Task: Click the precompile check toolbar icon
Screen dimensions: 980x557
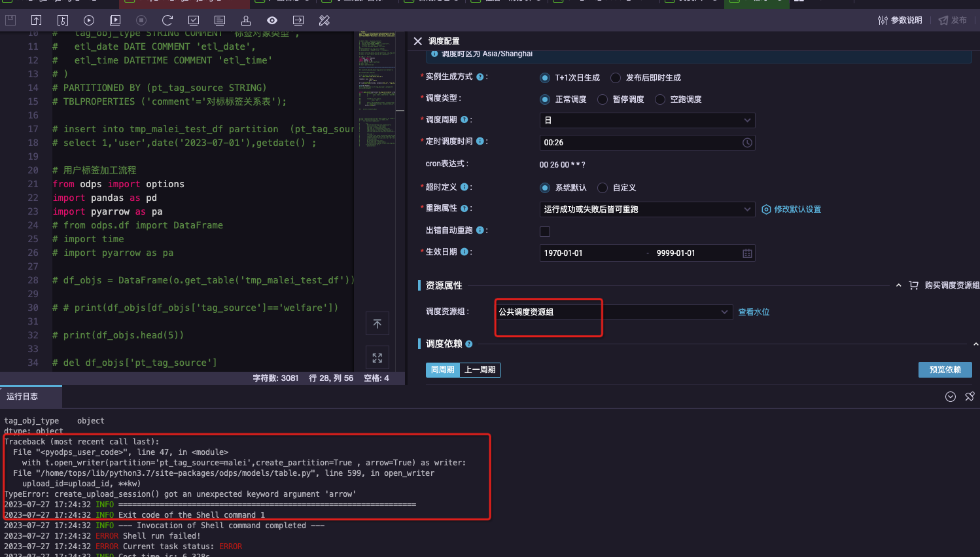Action: (x=194, y=20)
